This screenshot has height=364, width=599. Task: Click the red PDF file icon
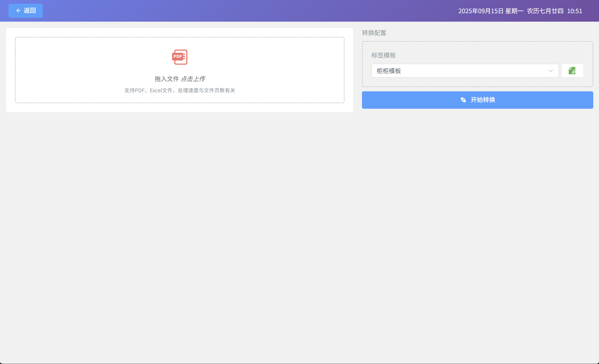tap(180, 57)
